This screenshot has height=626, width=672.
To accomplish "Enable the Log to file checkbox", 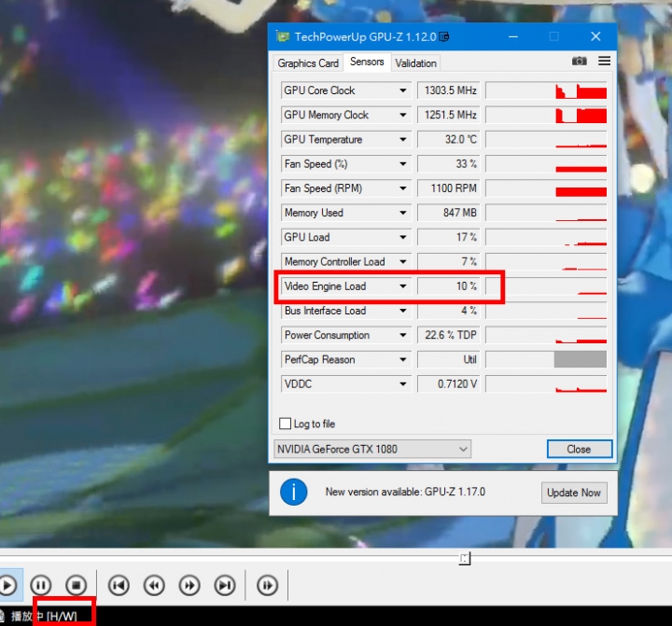I will point(285,424).
